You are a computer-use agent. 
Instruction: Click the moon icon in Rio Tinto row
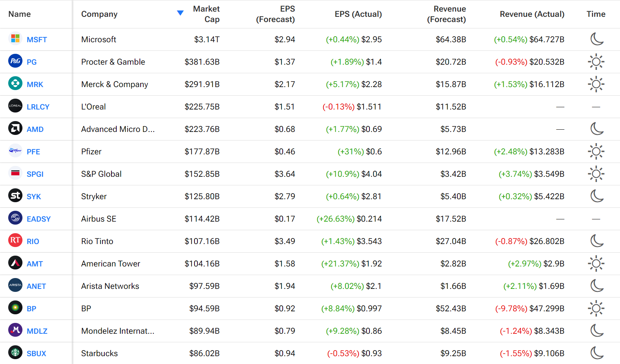point(596,241)
